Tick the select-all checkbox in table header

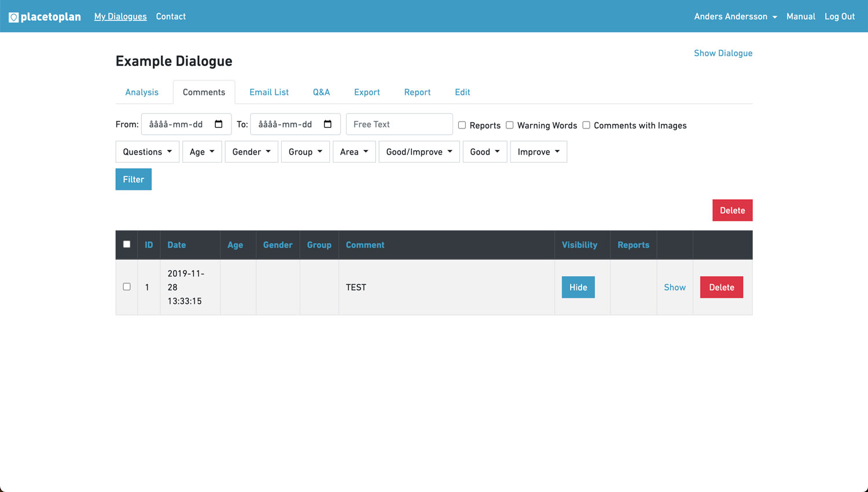[127, 244]
